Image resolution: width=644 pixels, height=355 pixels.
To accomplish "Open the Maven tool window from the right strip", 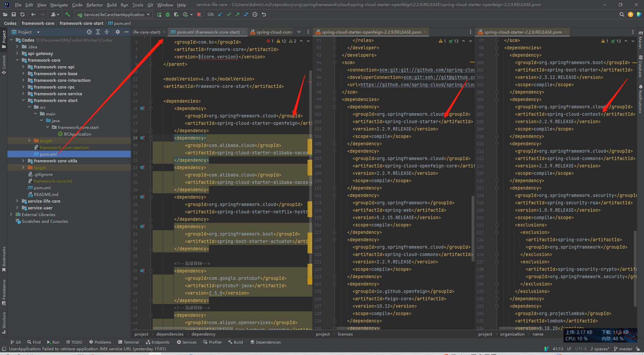I will tap(640, 40).
